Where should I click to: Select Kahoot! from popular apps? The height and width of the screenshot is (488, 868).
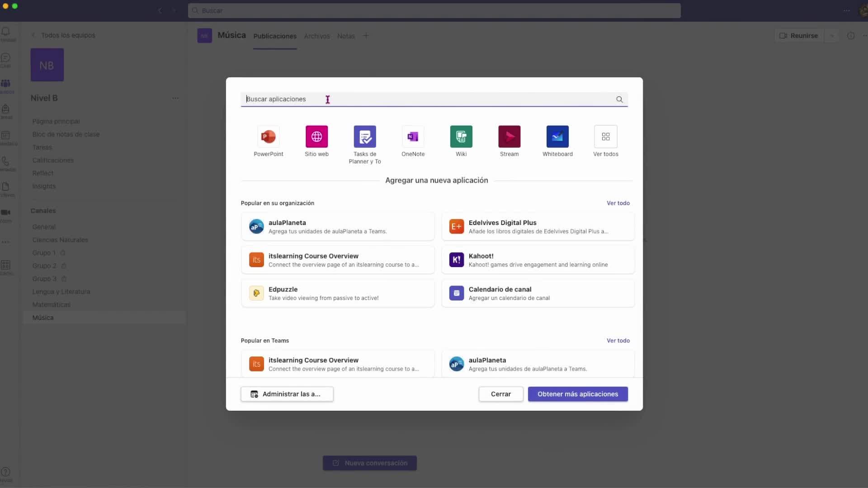point(538,260)
